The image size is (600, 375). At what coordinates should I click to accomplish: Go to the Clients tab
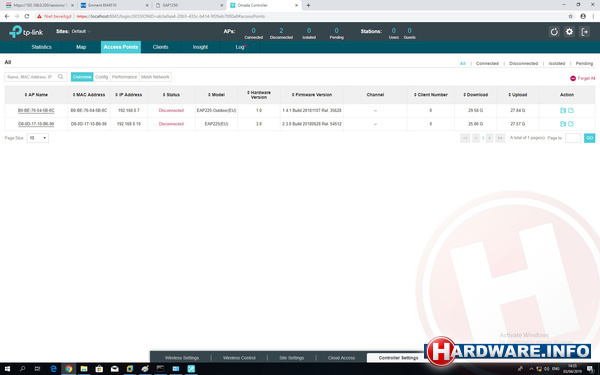pos(160,47)
